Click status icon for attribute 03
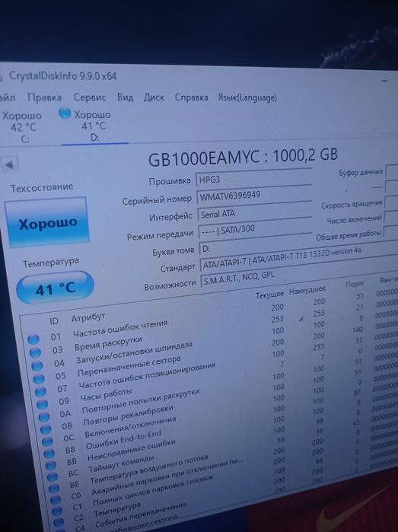The width and height of the screenshot is (398, 532). click(x=35, y=352)
